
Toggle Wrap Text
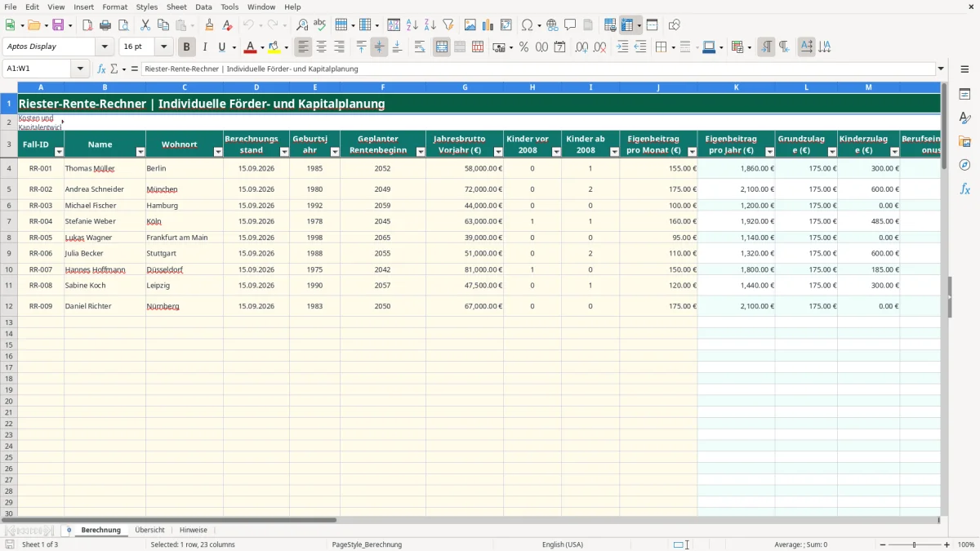[x=420, y=47]
